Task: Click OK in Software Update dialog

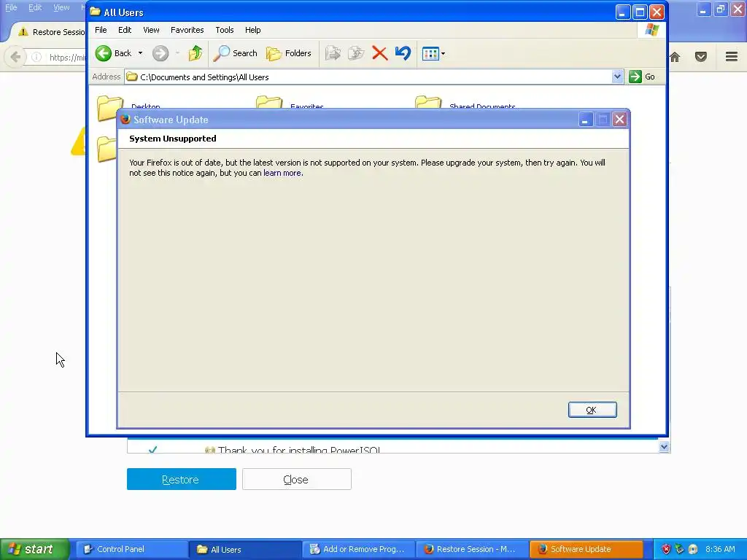Action: [x=592, y=410]
